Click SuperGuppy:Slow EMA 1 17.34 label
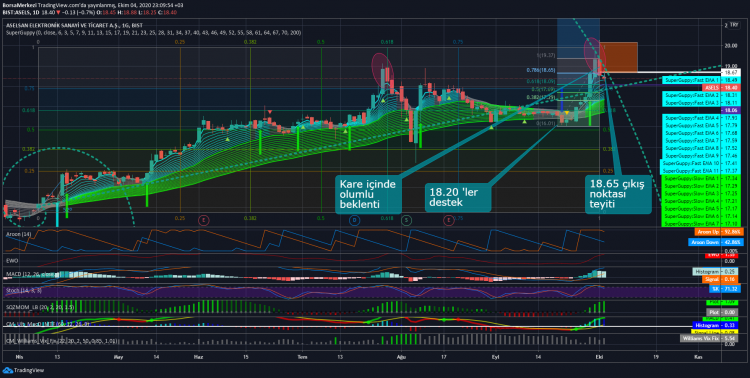This screenshot has width=750, height=378. pyautogui.click(x=702, y=178)
